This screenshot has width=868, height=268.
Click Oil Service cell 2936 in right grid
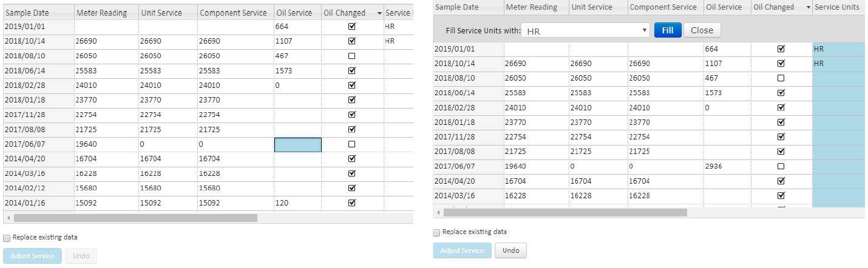(x=726, y=166)
